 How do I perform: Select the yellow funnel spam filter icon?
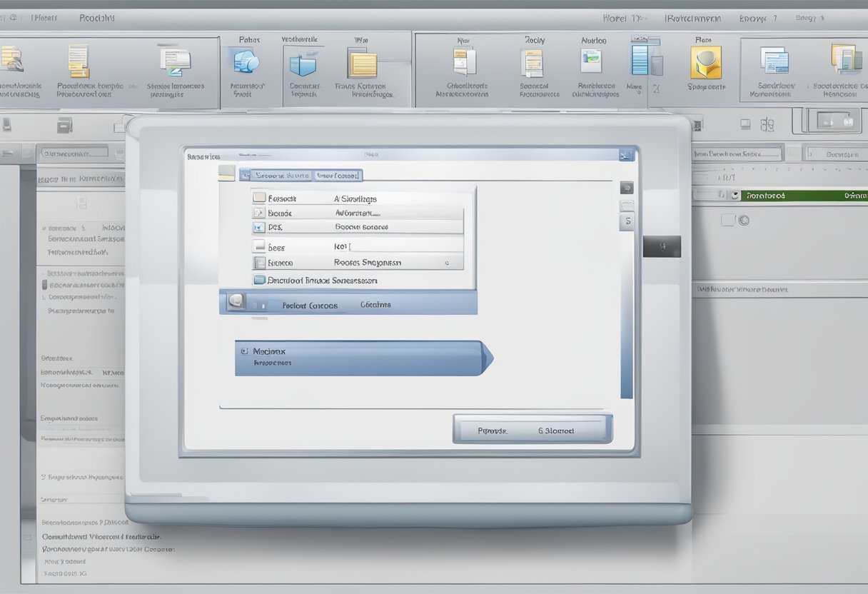click(x=705, y=63)
